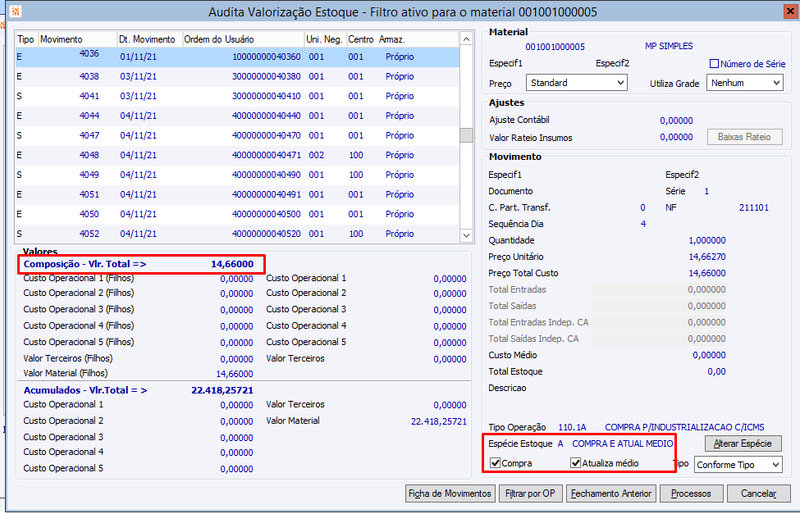Expand the Tipo Conforme Tipo dropdown

tap(738, 464)
